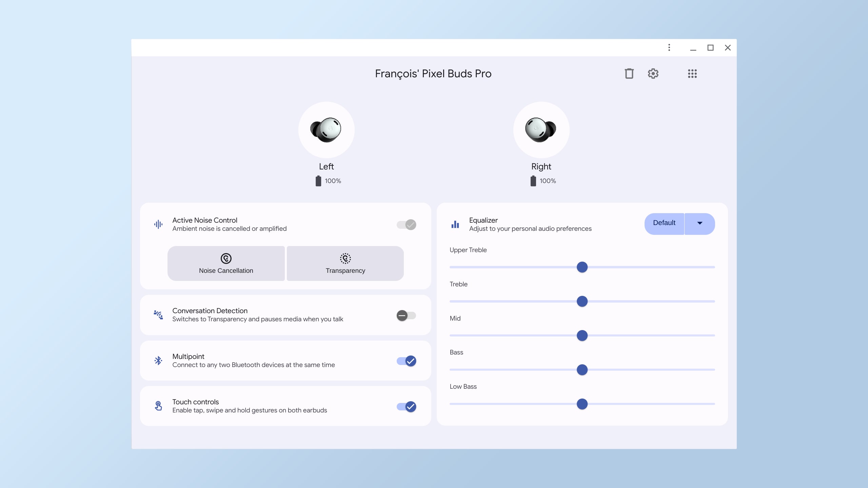Click the Left earbud thumbnail
The image size is (868, 488).
point(326,129)
